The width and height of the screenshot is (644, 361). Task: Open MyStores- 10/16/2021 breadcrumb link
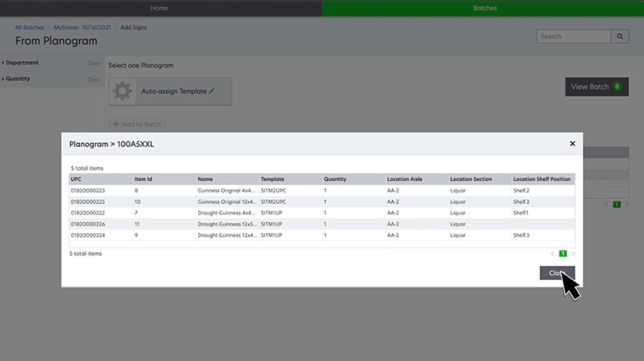coord(82,27)
